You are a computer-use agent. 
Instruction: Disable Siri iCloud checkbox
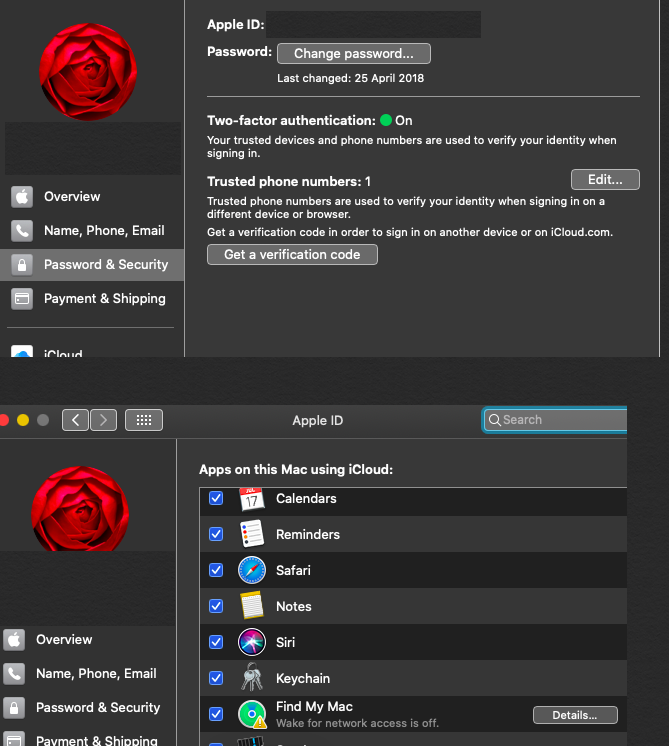coord(216,642)
